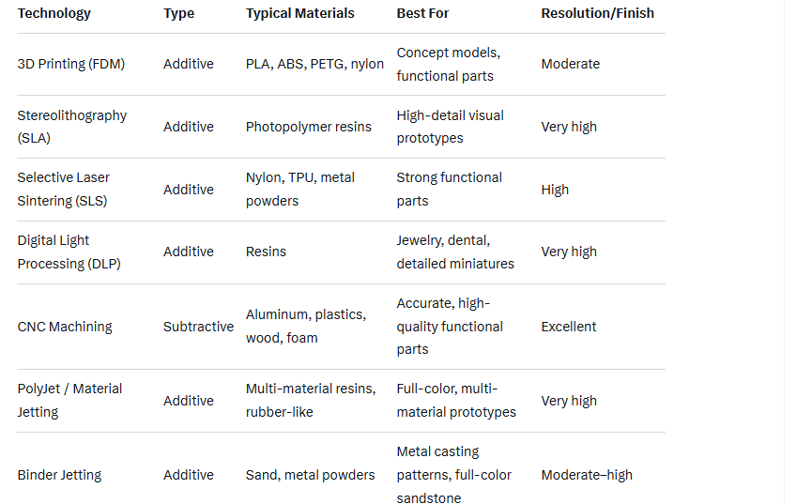Click the Subtractive type cell
The image size is (812, 504).
pyautogui.click(x=198, y=327)
